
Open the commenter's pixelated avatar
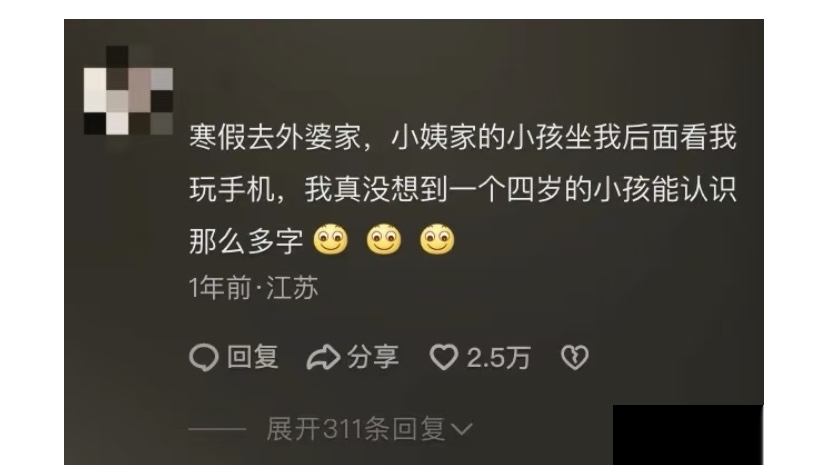tap(128, 90)
